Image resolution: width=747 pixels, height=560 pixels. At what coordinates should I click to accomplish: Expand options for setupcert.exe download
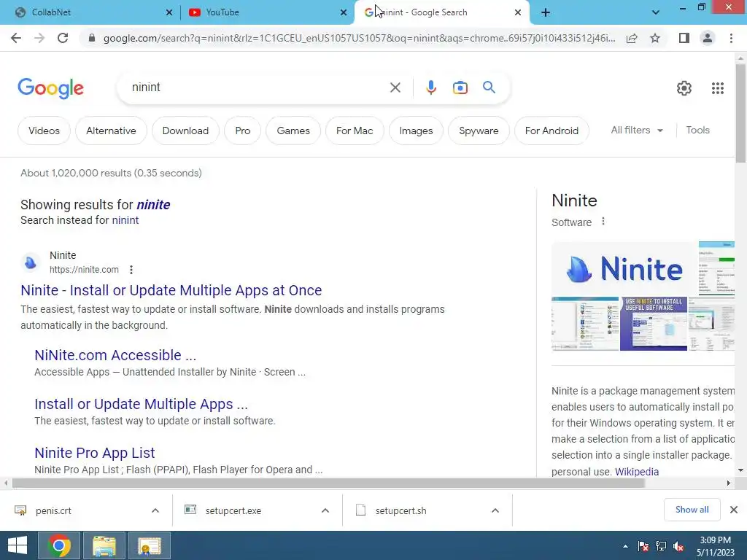325,510
